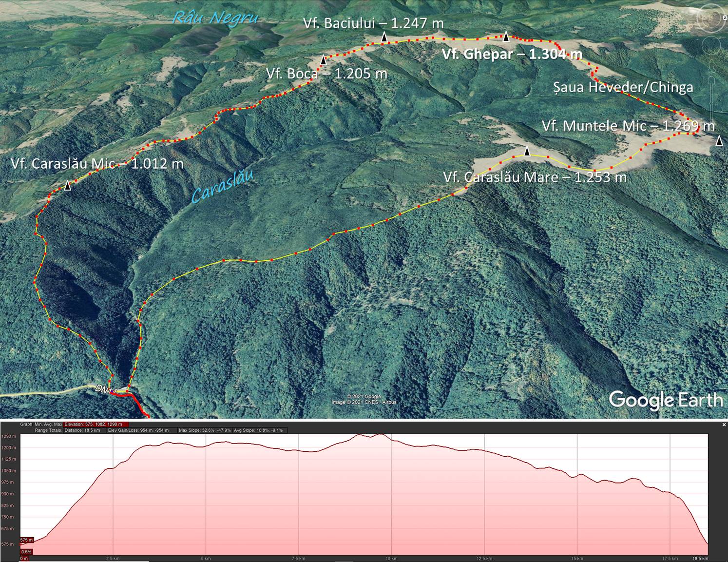The width and height of the screenshot is (728, 562).
Task: Click the Vf. Boca peak triangle marker
Action: [323, 60]
